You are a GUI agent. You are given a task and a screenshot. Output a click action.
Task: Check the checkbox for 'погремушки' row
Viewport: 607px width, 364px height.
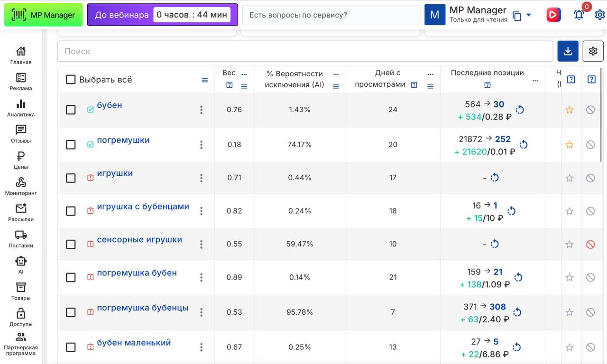[x=71, y=145]
